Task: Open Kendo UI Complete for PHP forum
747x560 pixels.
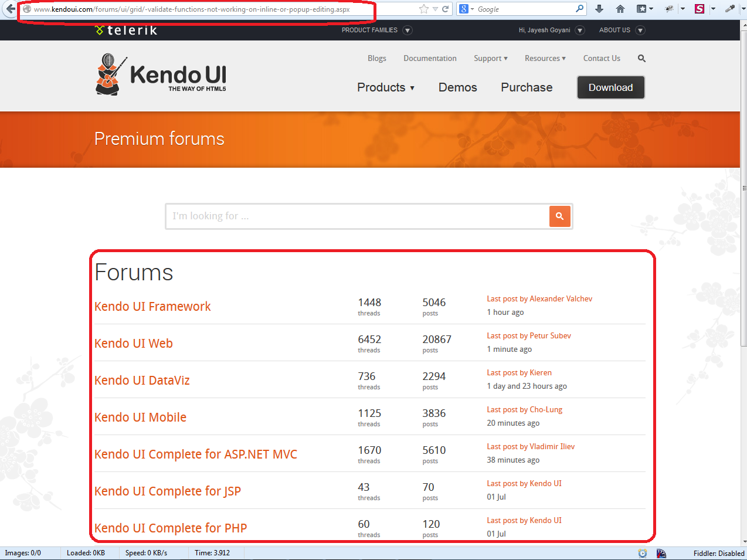Action: 171,528
